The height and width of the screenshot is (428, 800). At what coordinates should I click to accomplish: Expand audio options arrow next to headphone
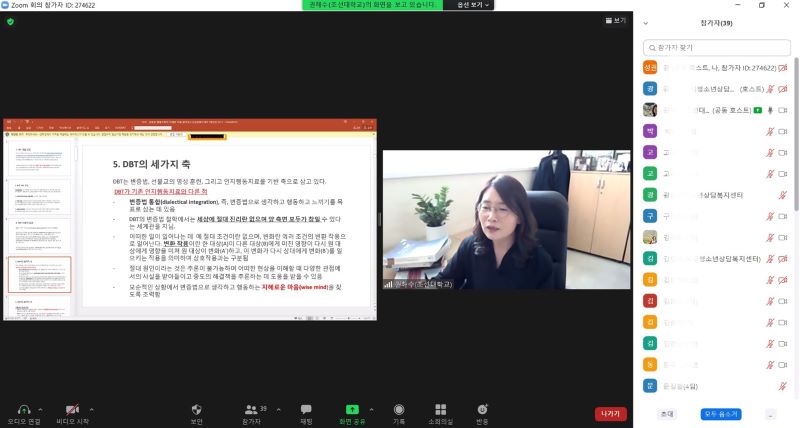click(x=40, y=409)
